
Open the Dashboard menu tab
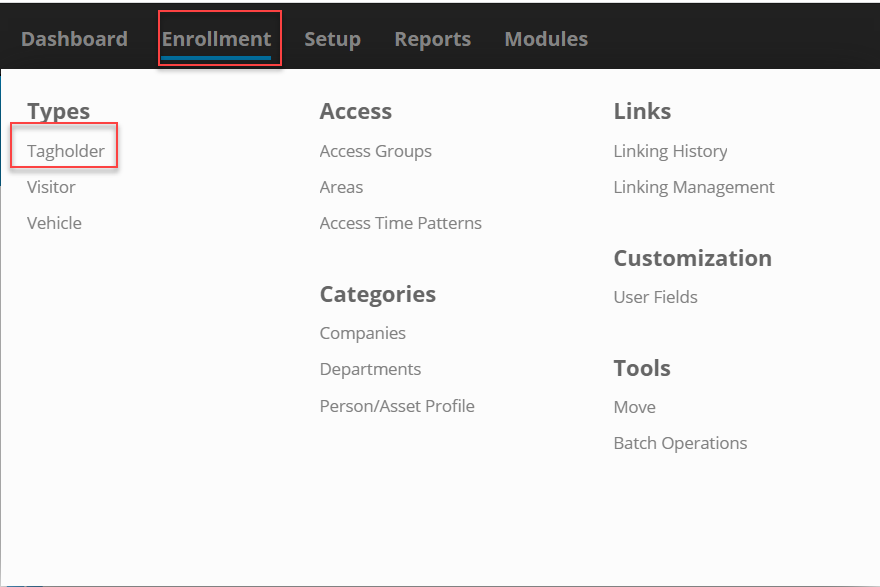pos(74,39)
